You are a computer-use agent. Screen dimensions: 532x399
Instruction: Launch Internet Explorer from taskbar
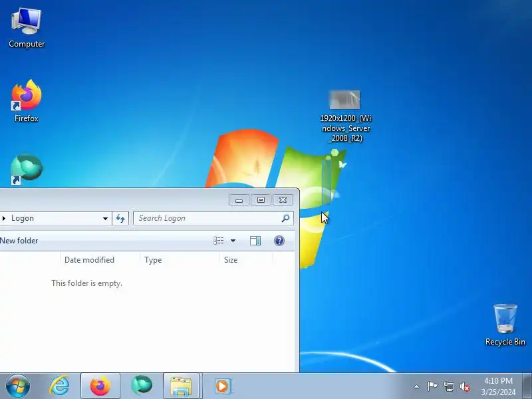(x=59, y=386)
